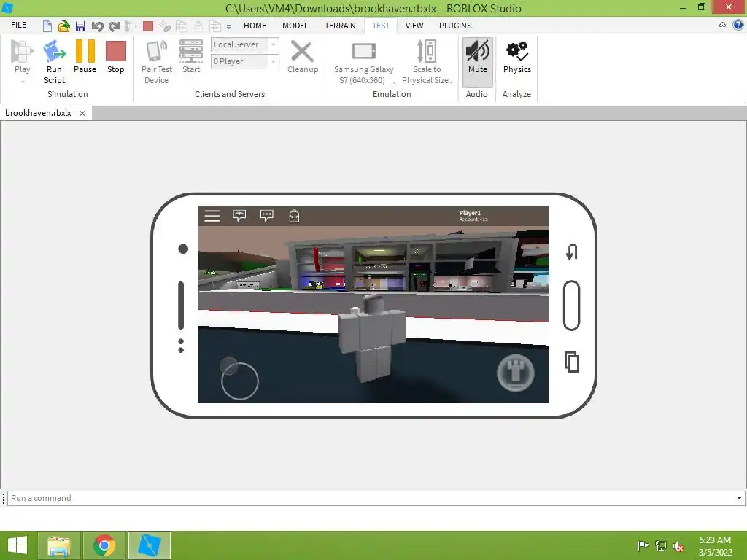This screenshot has width=747, height=560.
Task: Switch to the TERRAIN ribbon tab
Action: pyautogui.click(x=340, y=26)
